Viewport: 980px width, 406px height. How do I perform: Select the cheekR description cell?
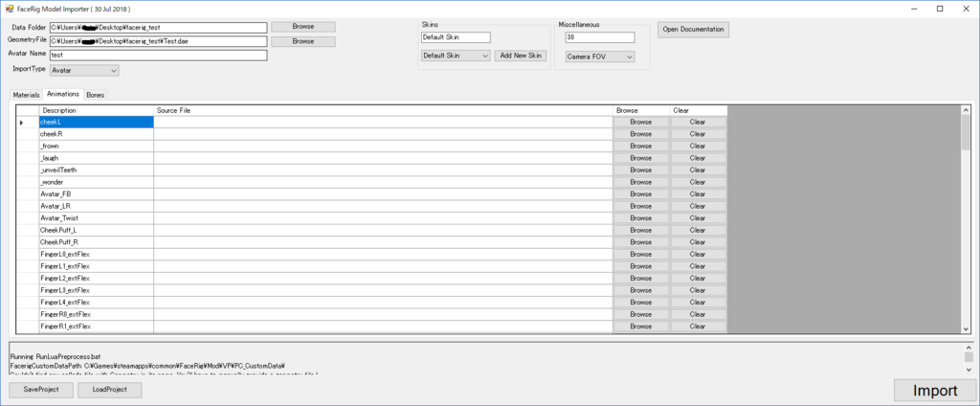point(97,134)
